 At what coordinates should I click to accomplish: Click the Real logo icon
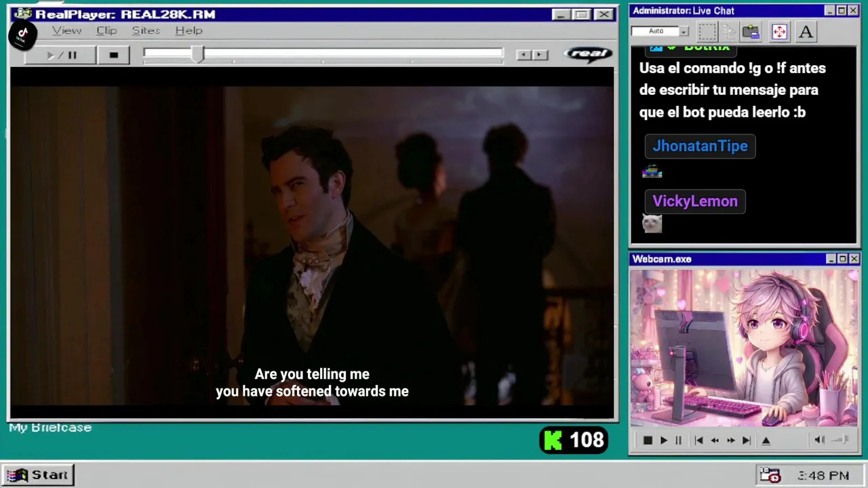(x=588, y=54)
